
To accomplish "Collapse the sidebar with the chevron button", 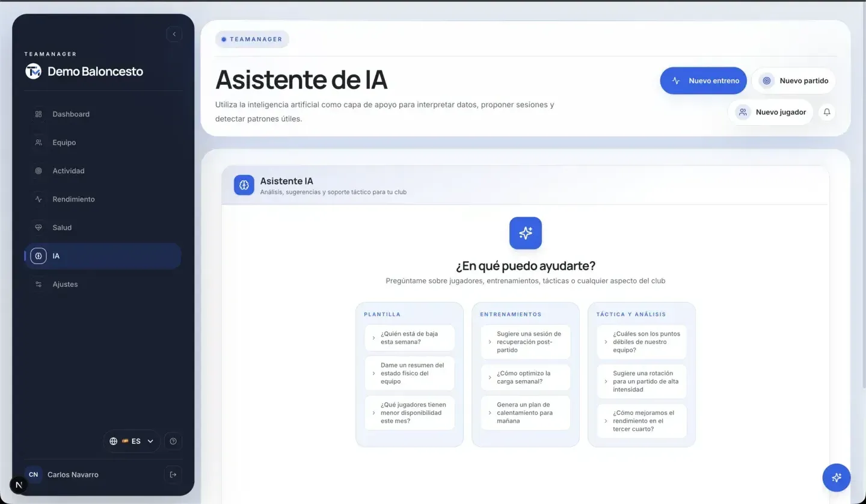I will pyautogui.click(x=174, y=34).
